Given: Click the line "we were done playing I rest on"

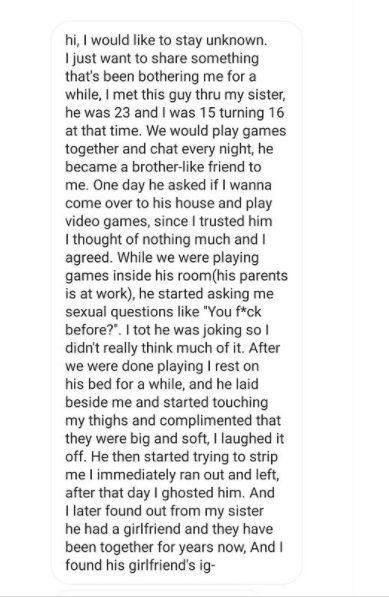Looking at the screenshot, I should click(162, 366).
